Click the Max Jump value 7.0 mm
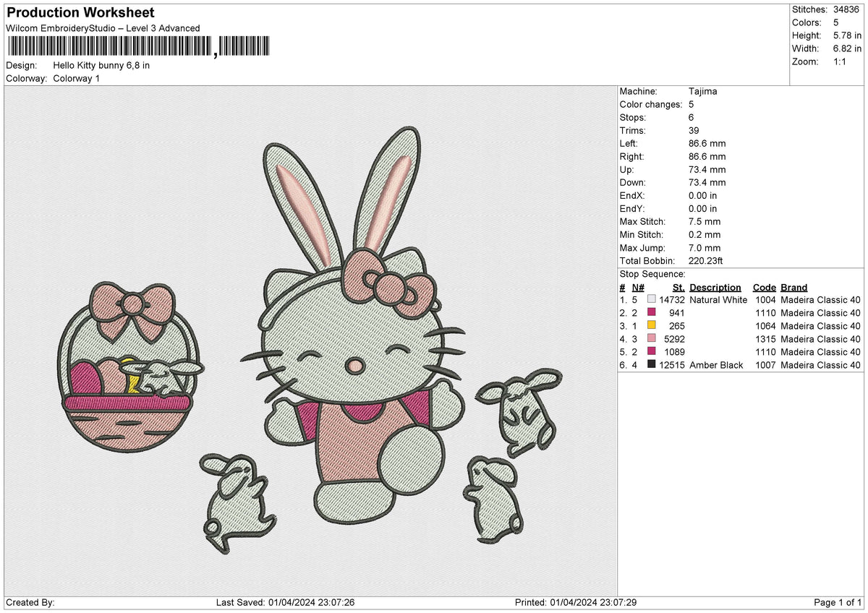 [x=705, y=247]
